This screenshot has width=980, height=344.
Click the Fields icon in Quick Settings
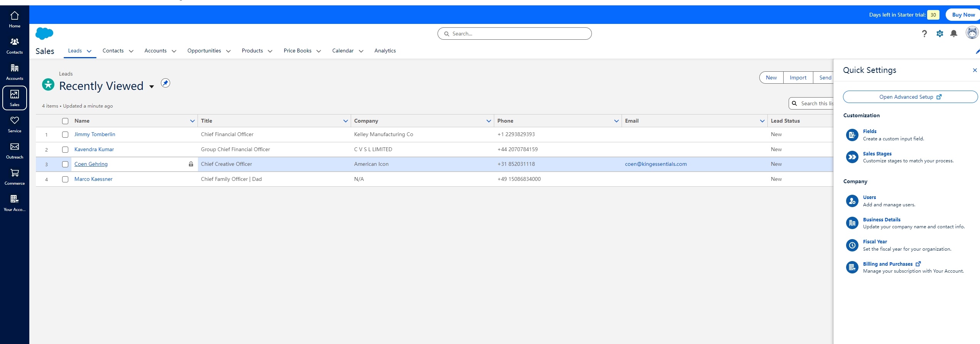(852, 135)
